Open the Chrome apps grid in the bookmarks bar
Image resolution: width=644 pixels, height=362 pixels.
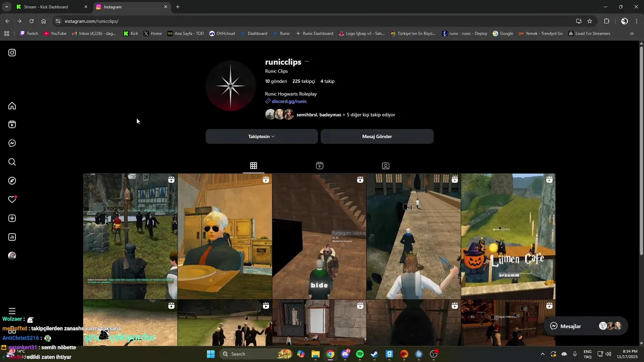(x=7, y=34)
